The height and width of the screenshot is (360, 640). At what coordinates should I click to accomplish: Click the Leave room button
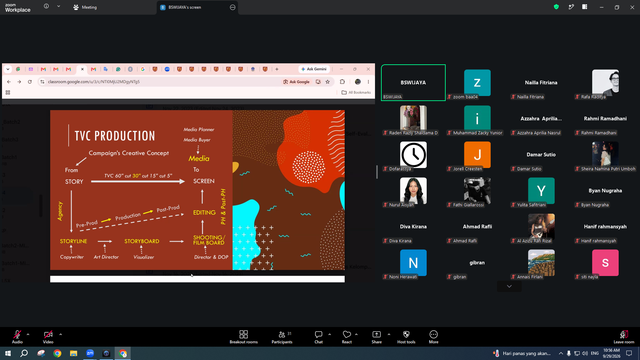tap(624, 337)
